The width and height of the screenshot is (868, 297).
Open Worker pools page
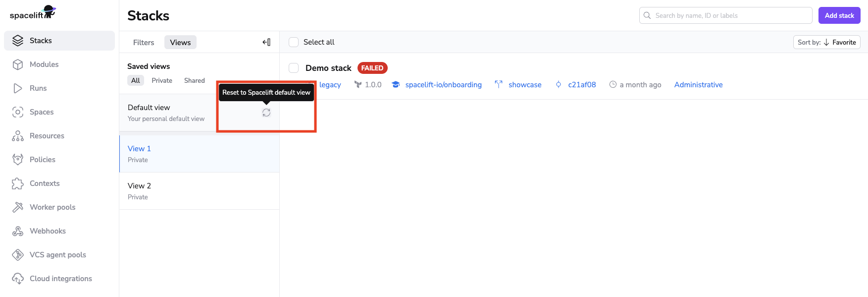click(x=52, y=207)
